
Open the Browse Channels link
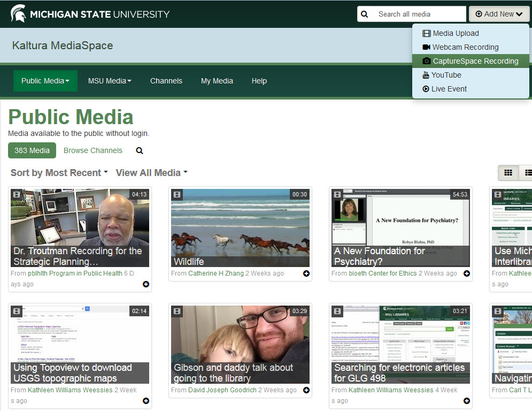[93, 150]
